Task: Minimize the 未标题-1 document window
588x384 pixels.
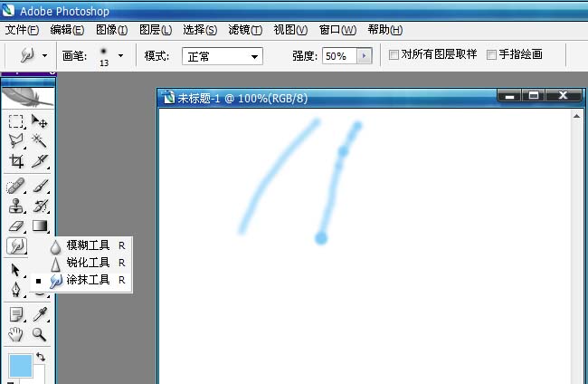Action: click(509, 96)
